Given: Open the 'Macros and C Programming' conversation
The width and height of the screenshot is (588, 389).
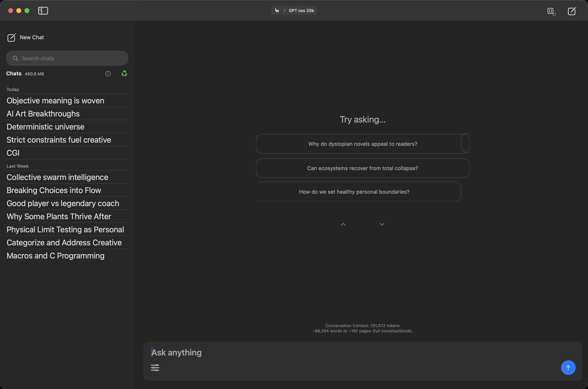Looking at the screenshot, I should (x=55, y=256).
